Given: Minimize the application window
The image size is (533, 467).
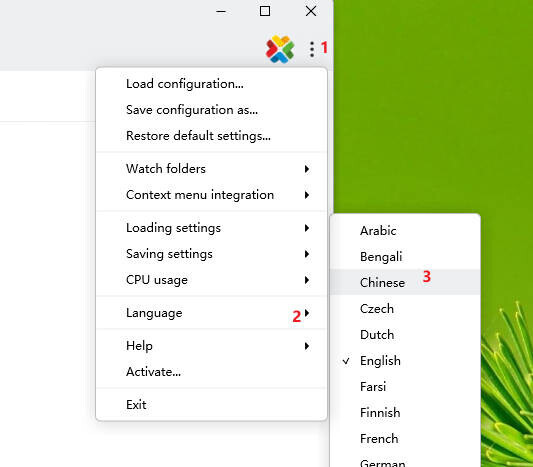Looking at the screenshot, I should [x=221, y=11].
